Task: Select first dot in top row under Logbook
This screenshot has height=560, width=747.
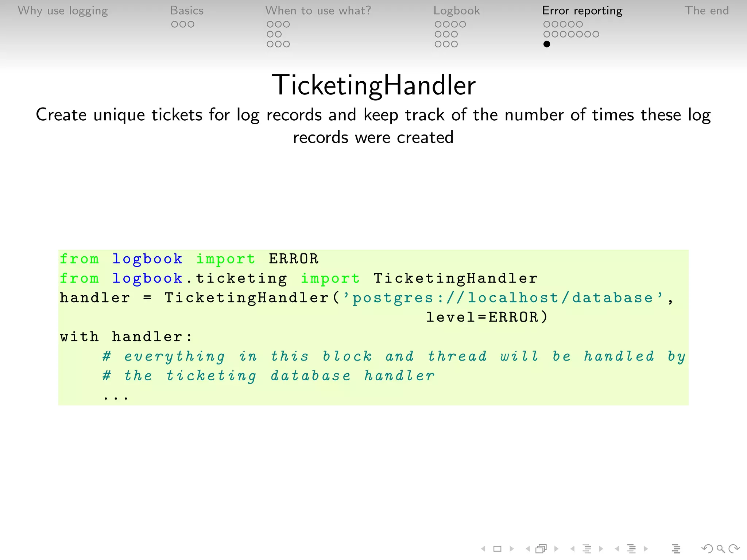Action: (438, 24)
